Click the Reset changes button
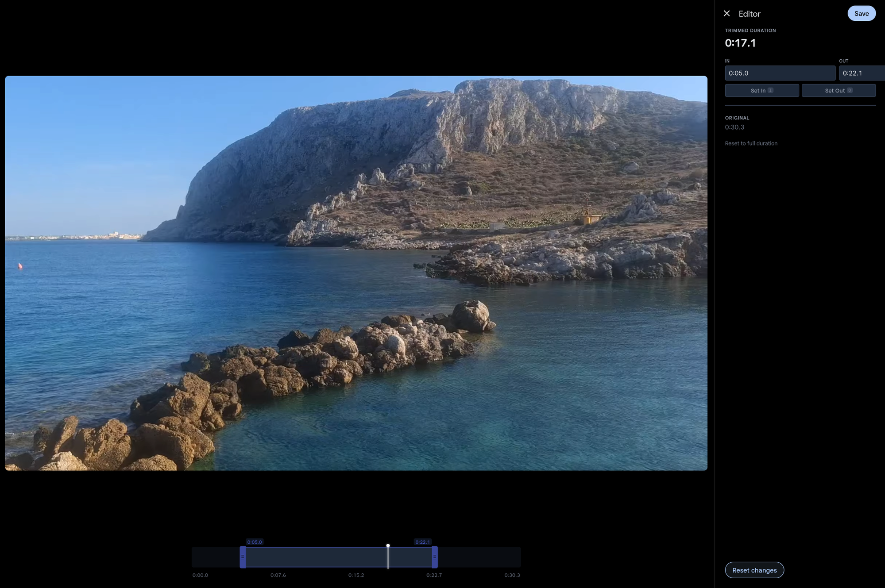Screen dimensions: 885x588 (x=754, y=570)
